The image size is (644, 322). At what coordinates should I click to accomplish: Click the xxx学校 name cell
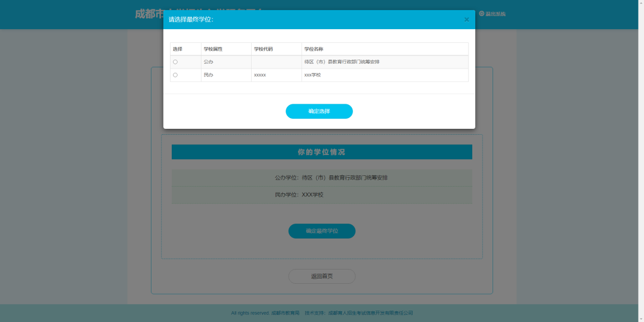312,75
